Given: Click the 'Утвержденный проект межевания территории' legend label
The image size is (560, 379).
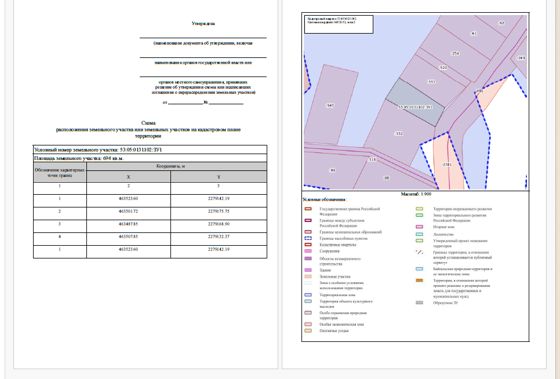Looking at the screenshot, I should 460,244.
